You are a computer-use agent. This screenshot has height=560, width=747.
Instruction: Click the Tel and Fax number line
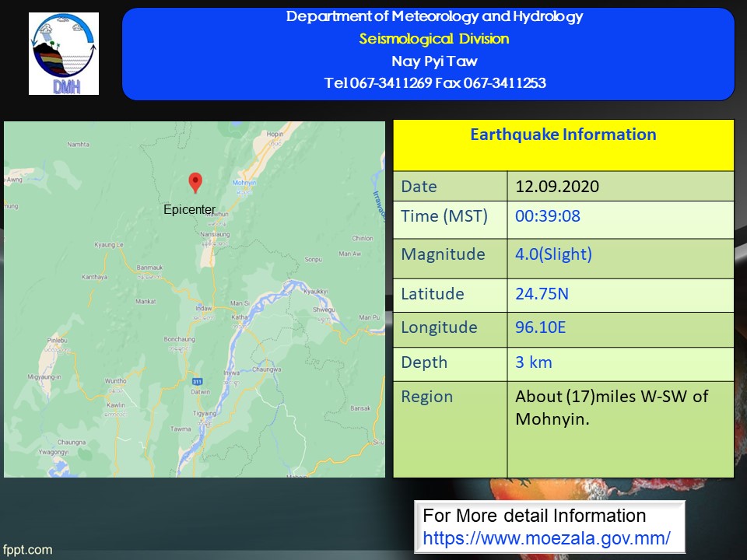[x=434, y=83]
